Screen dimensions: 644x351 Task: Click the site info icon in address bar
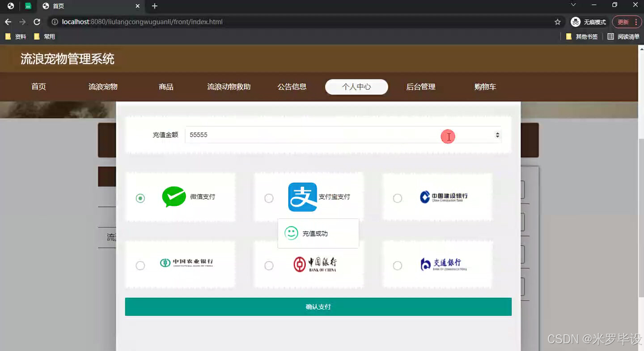[55, 22]
